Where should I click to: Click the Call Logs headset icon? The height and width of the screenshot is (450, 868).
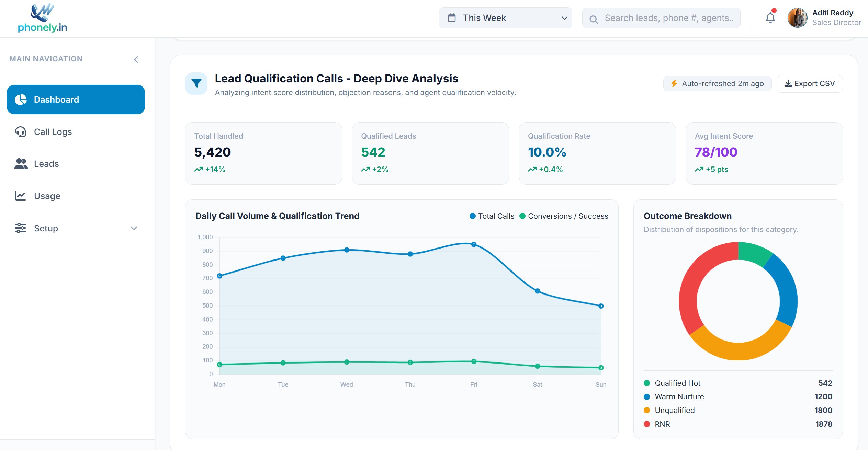21,132
